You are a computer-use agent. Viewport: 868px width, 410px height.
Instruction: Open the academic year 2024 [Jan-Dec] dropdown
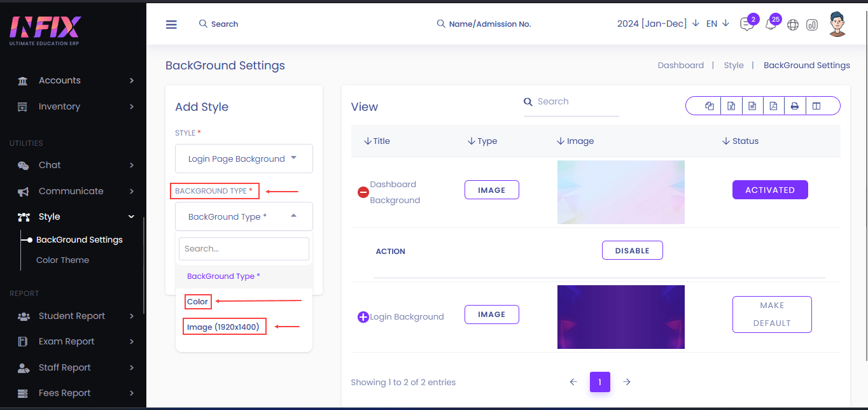pos(658,24)
